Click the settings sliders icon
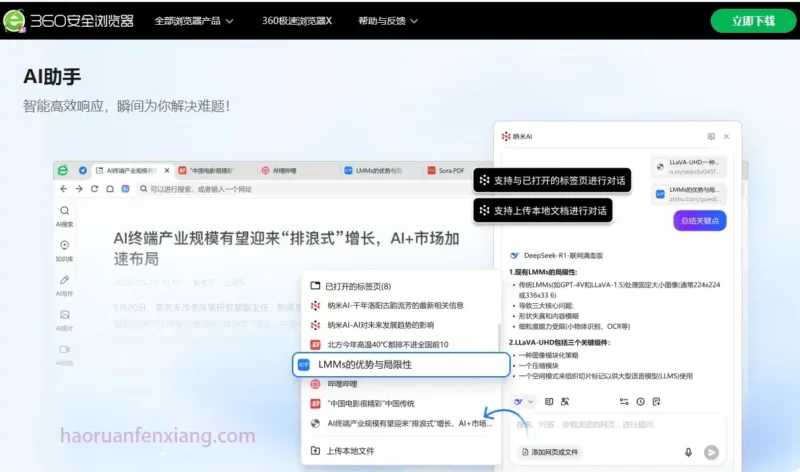The image size is (800, 472). [624, 402]
